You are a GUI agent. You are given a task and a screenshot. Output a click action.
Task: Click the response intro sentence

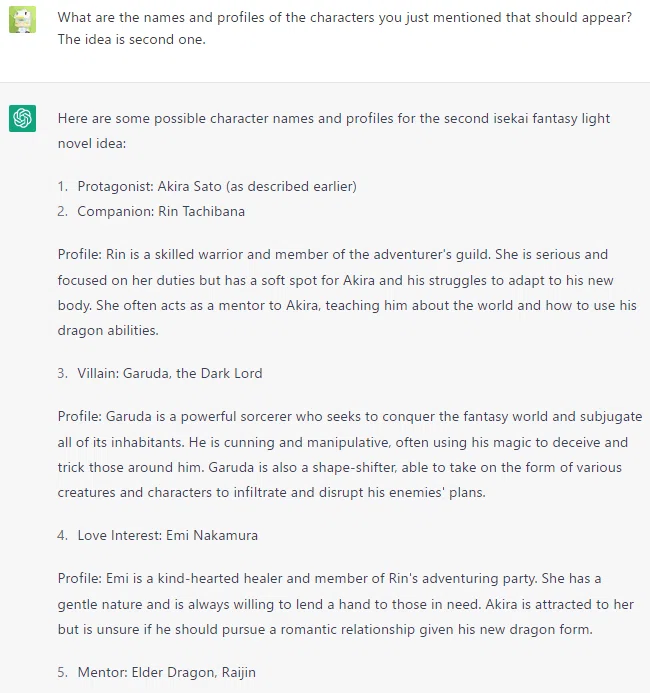coord(334,131)
